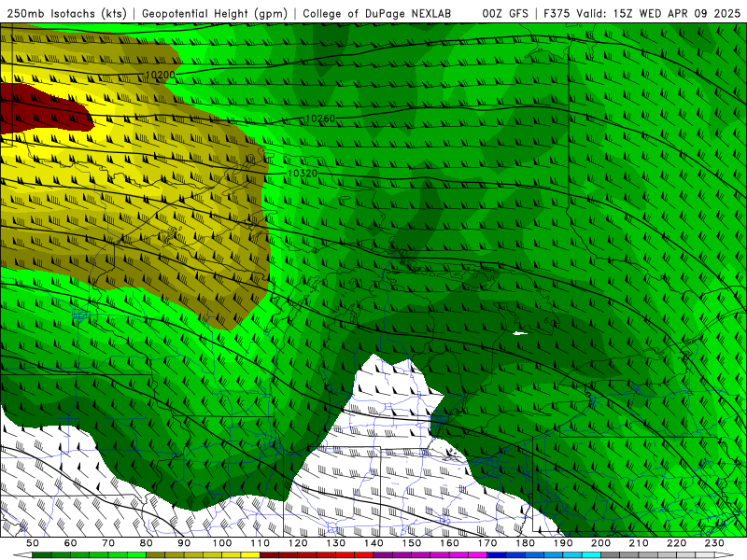Viewport: 747px width, 560px height.
Task: Select the magenta swatch just before 170
Action: [x=478, y=555]
